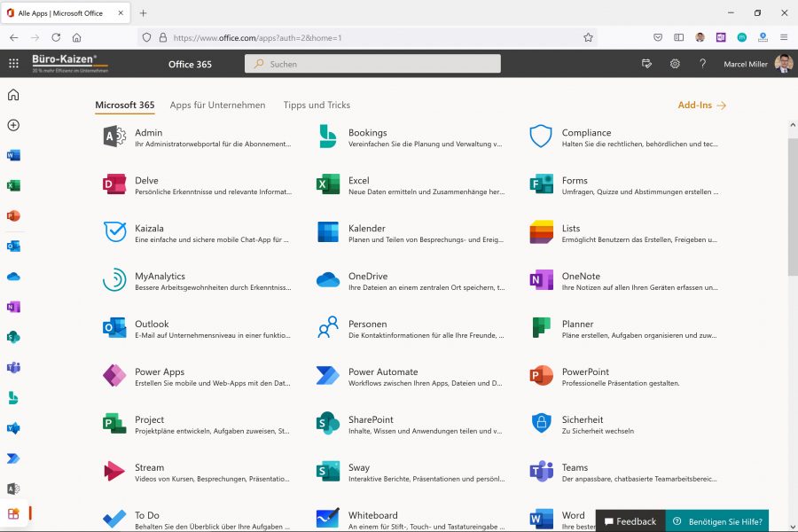Screen dimensions: 798x532
Task: Launch the Excel app tile
Action: coord(411,184)
